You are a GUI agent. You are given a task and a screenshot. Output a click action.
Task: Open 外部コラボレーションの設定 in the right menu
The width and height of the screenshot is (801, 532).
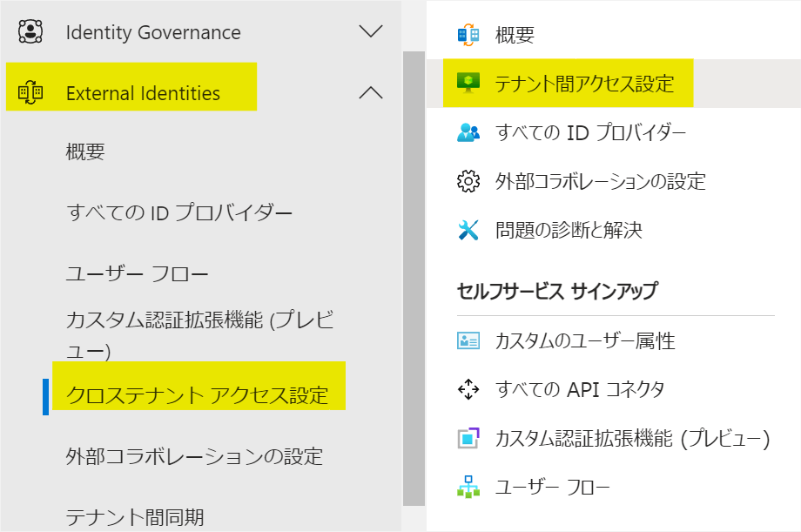click(600, 181)
